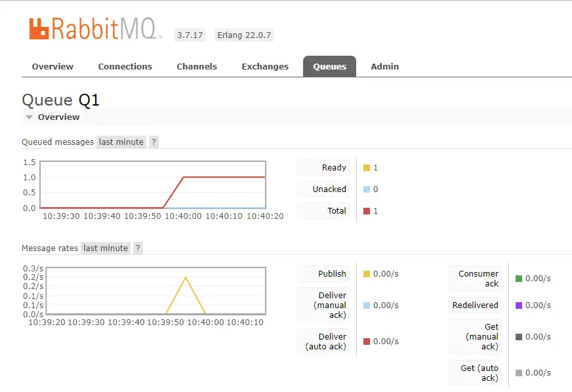
Task: Click the version 3.7.17 badge
Action: click(190, 35)
